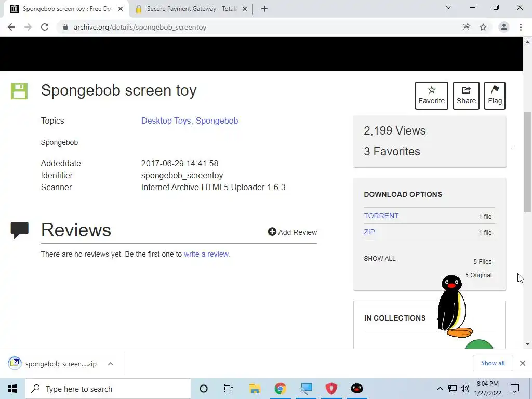The height and width of the screenshot is (399, 532).
Task: Click the browser Forward arrow
Action: point(28,27)
